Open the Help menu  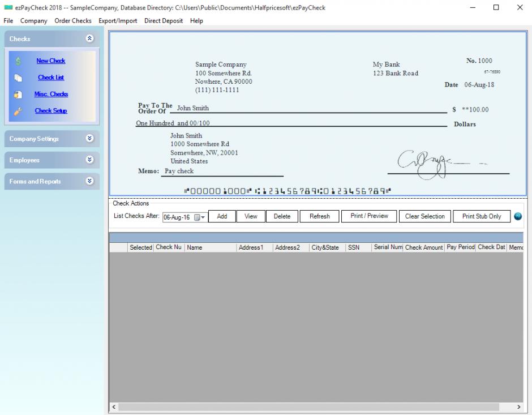point(196,21)
